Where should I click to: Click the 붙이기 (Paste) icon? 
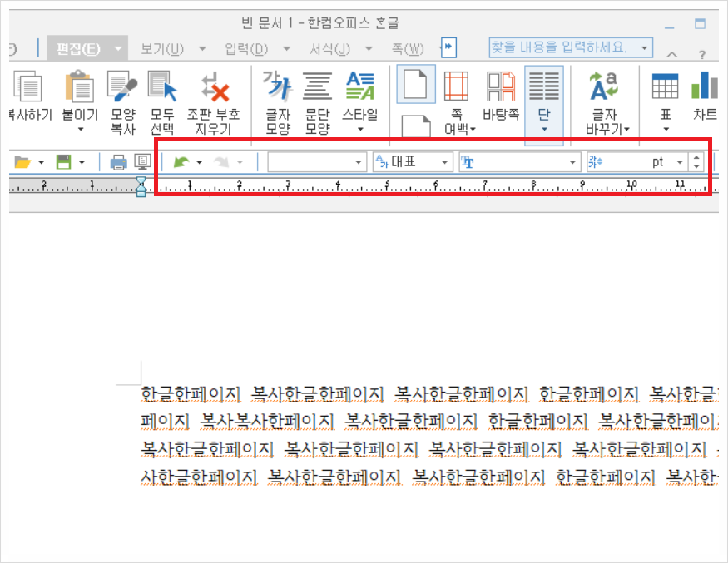tap(80, 86)
